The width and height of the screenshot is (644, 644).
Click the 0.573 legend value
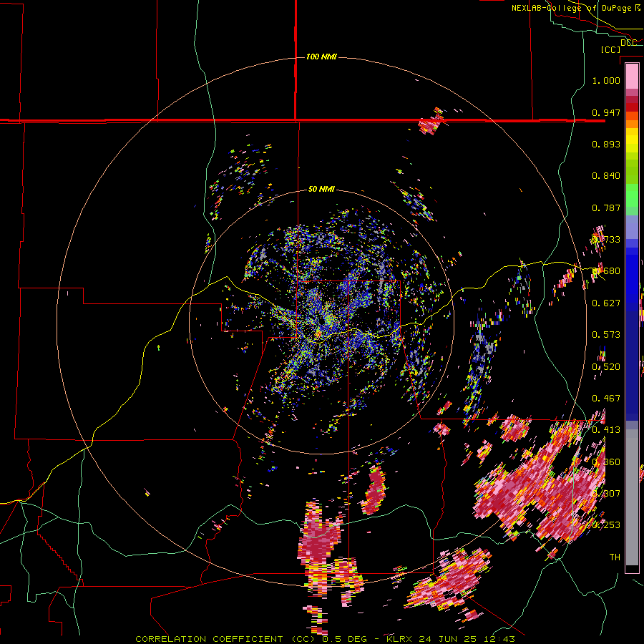click(x=606, y=335)
